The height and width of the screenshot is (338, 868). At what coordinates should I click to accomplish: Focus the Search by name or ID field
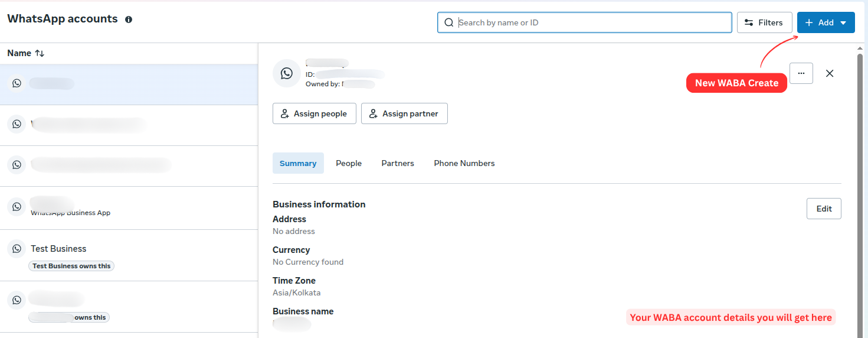point(584,22)
